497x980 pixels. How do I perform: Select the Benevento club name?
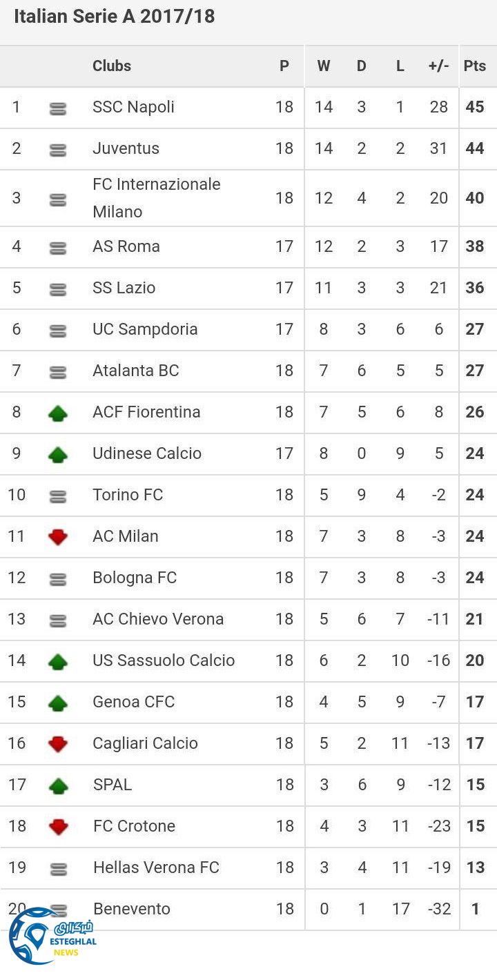tap(131, 909)
